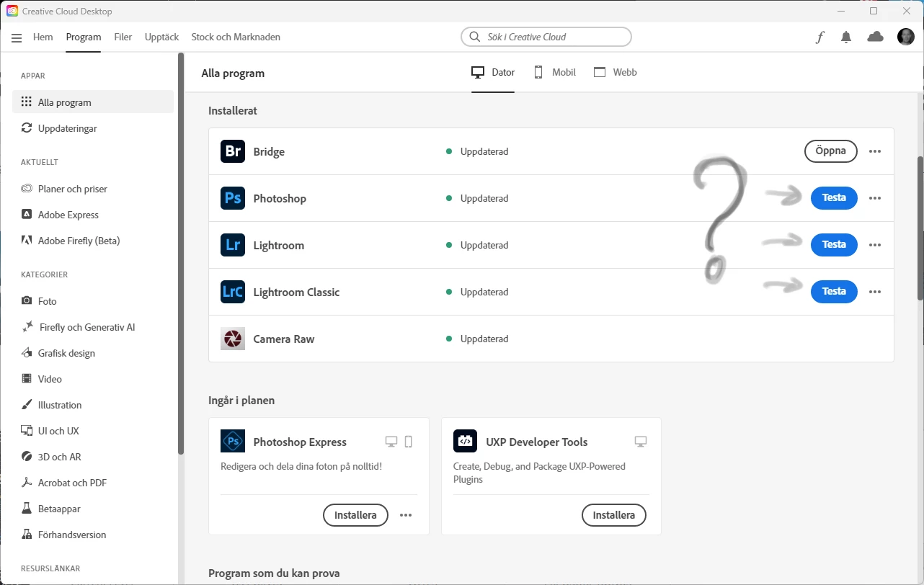The image size is (924, 585).
Task: Click the Adobe Firefly (Beta) icon
Action: click(27, 241)
